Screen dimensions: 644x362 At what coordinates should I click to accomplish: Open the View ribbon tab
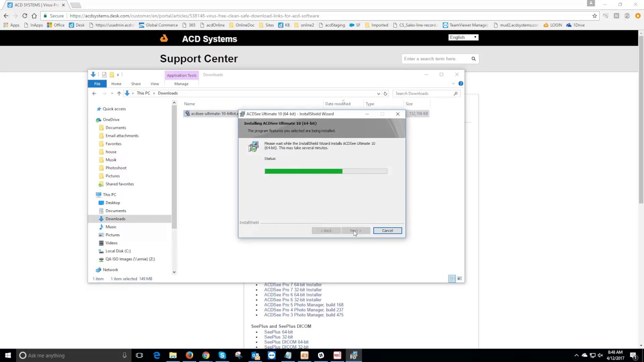[154, 83]
